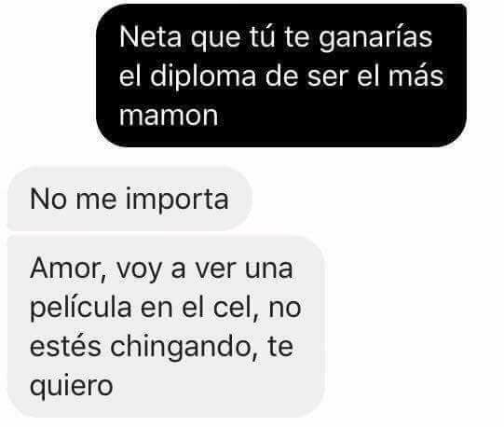The width and height of the screenshot is (504, 427).
Task: Click the word 'película' in received message
Action: pyautogui.click(x=81, y=309)
